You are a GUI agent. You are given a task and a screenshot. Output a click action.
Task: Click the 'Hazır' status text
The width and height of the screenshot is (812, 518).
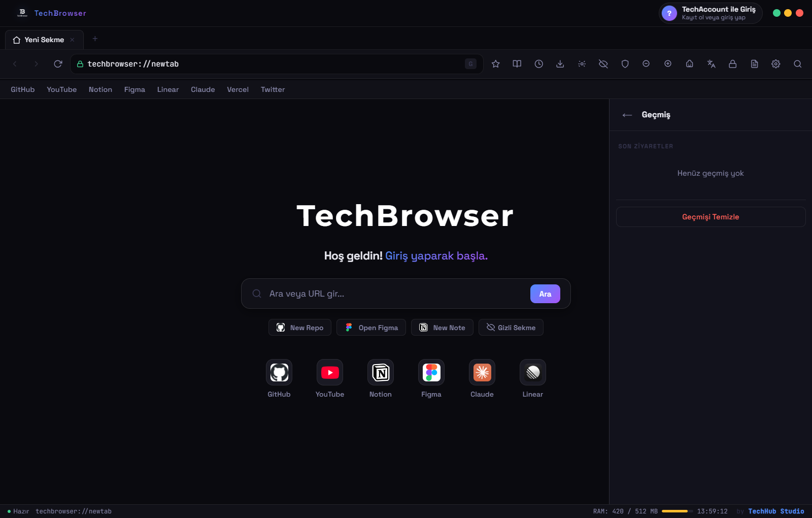coord(21,511)
